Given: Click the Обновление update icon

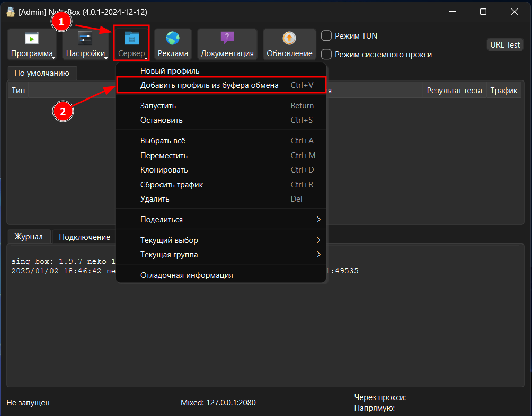Looking at the screenshot, I should (289, 38).
